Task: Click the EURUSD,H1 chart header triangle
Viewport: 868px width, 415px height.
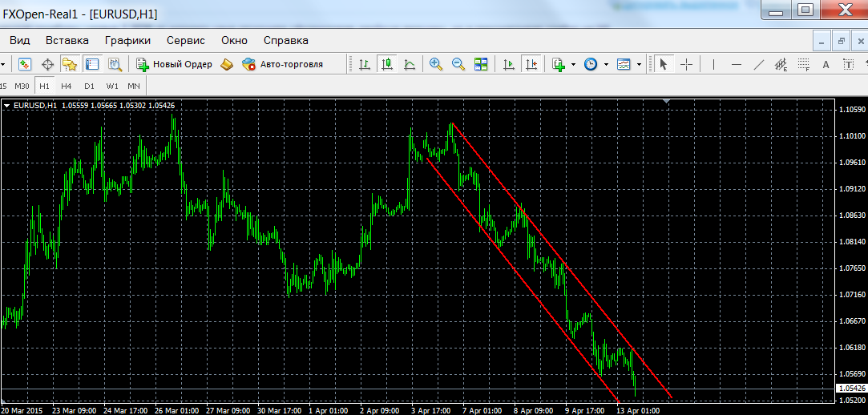Action: 7,105
